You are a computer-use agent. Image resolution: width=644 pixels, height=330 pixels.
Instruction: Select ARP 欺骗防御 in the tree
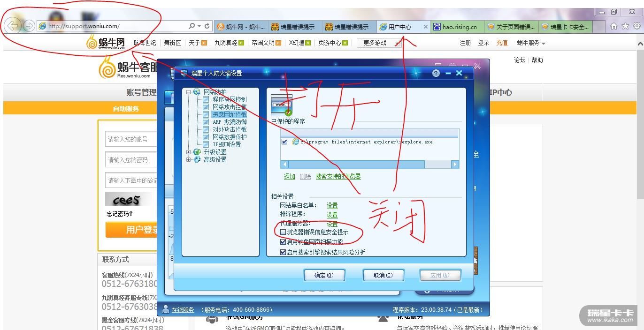(230, 122)
